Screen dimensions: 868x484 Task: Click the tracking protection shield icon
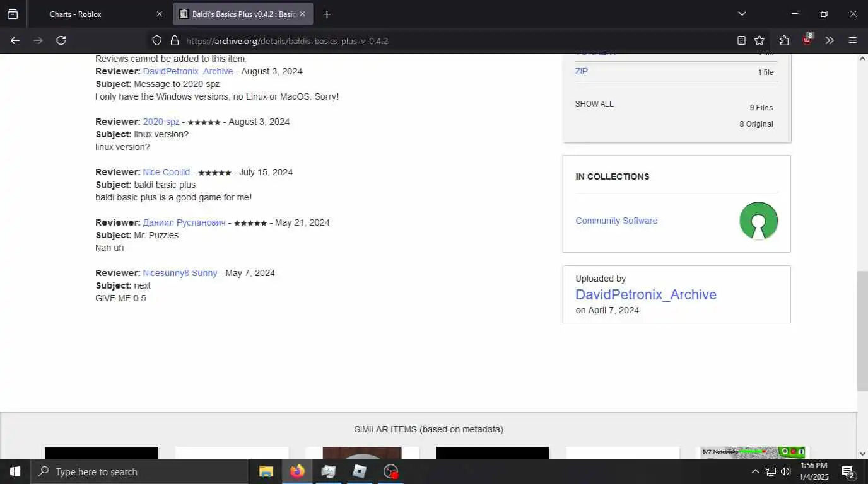pyautogui.click(x=157, y=41)
